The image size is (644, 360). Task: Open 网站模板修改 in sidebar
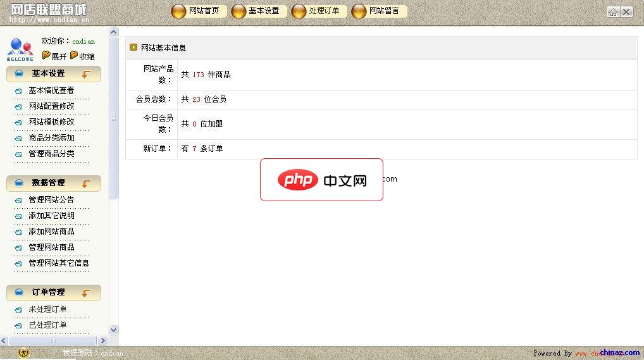coord(51,122)
